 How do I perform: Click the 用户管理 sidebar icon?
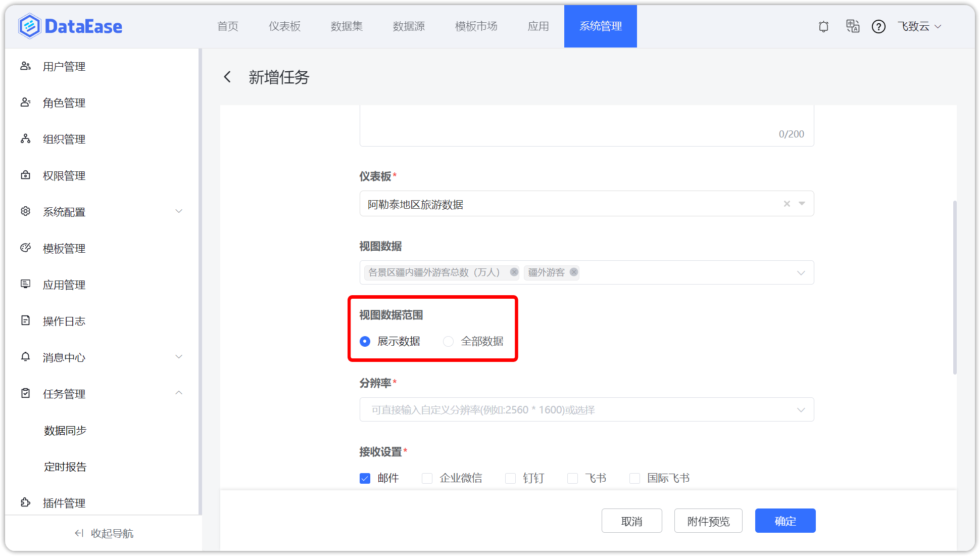pyautogui.click(x=25, y=66)
